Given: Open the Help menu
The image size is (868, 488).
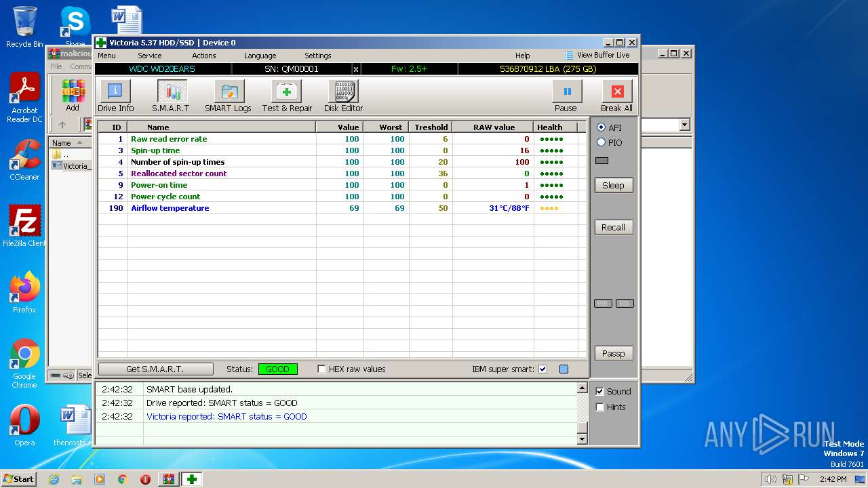Looking at the screenshot, I should [523, 56].
